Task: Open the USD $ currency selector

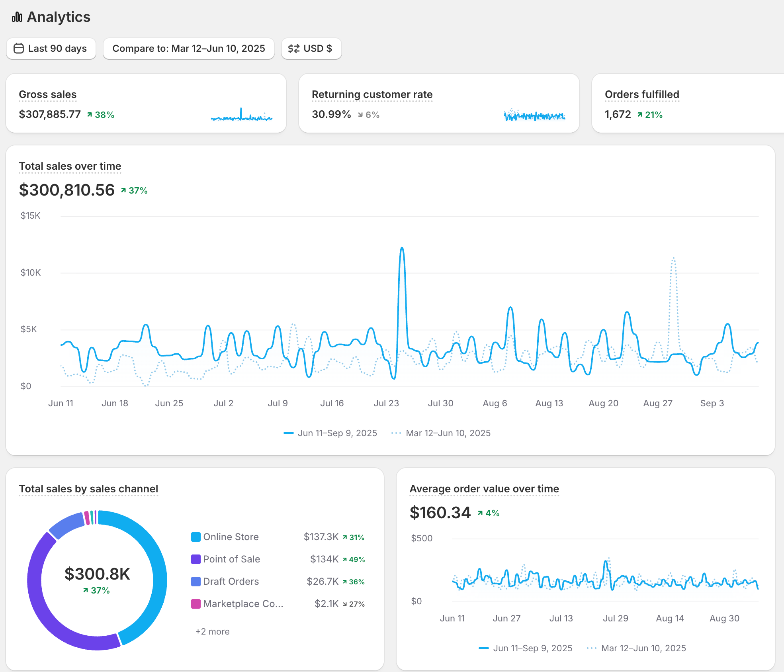Action: coord(311,49)
